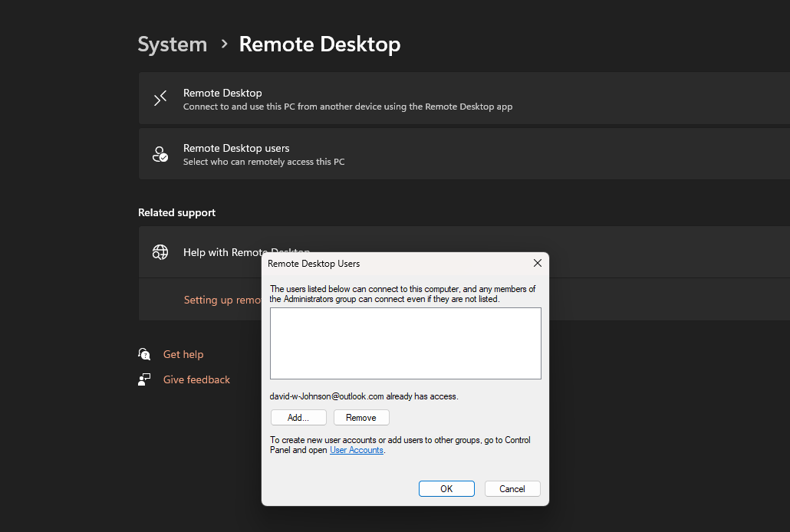Click the Give feedback megaphone icon
The height and width of the screenshot is (532, 790).
144,379
